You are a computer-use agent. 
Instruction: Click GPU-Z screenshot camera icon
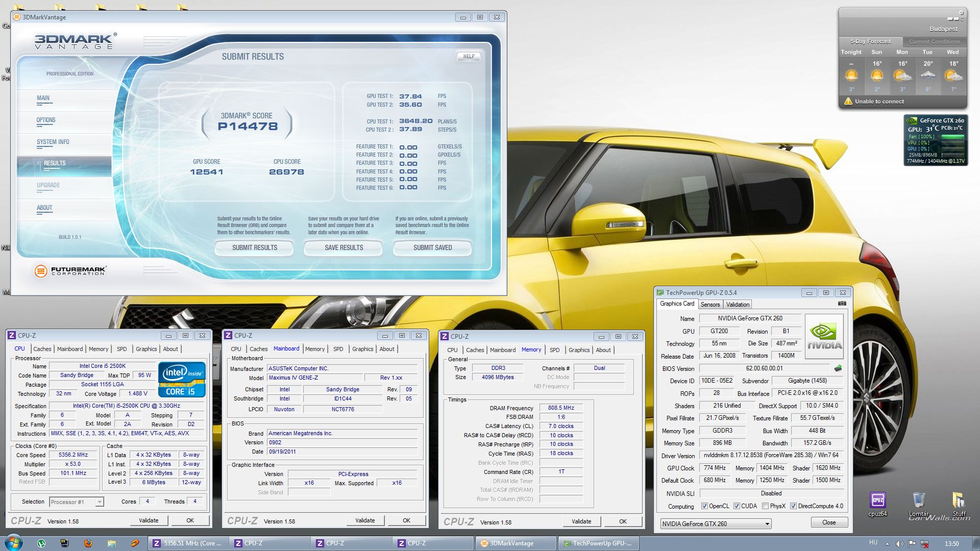tap(842, 304)
